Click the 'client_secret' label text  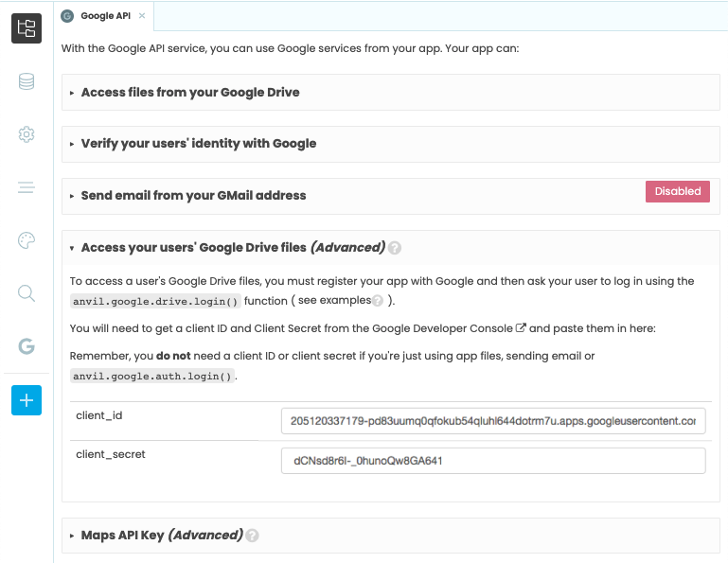pos(111,454)
